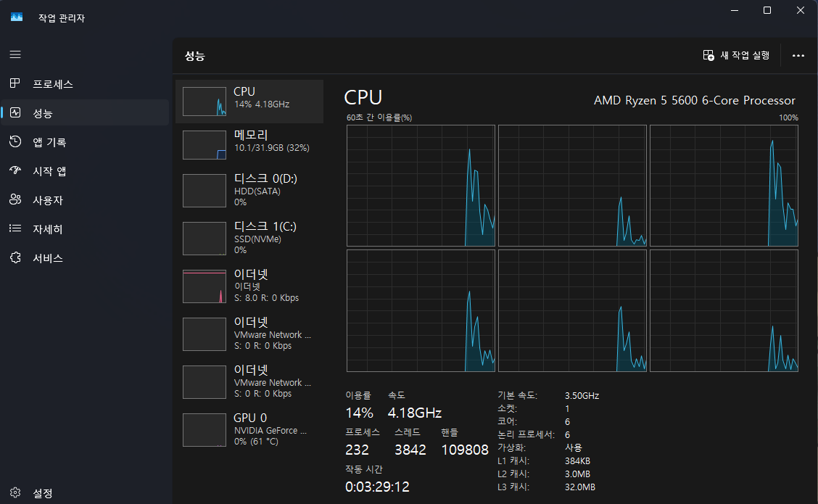Click the 새 작업 실행 icon
Image resolution: width=818 pixels, height=504 pixels.
pos(708,55)
